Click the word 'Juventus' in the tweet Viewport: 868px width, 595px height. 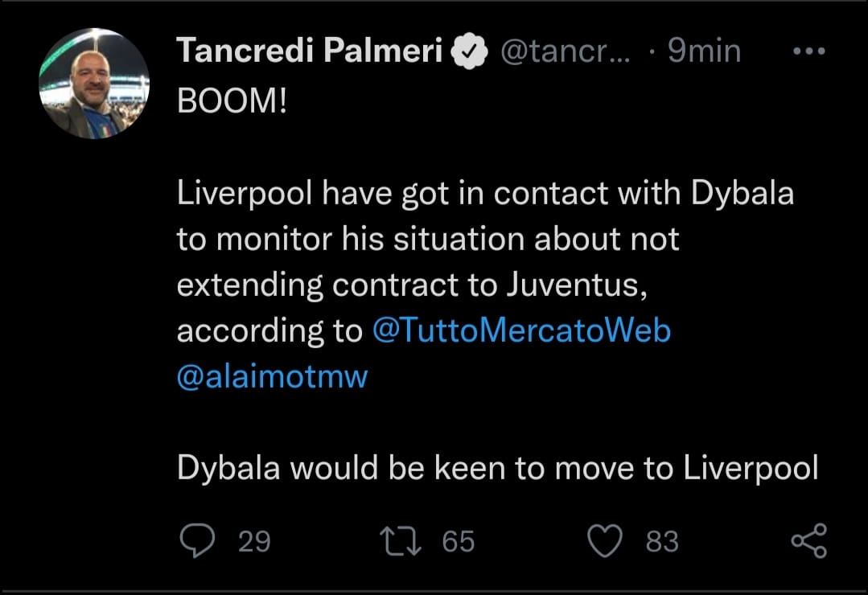point(578,285)
